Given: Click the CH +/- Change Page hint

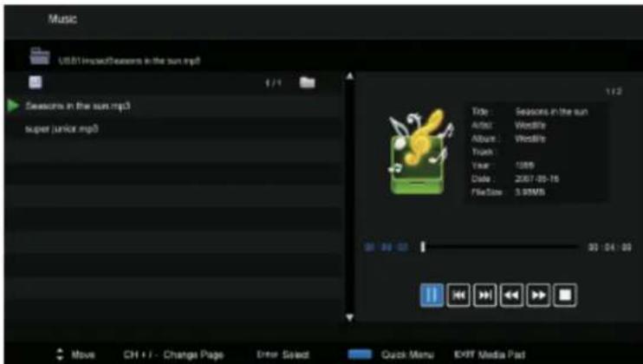Looking at the screenshot, I should (x=173, y=354).
